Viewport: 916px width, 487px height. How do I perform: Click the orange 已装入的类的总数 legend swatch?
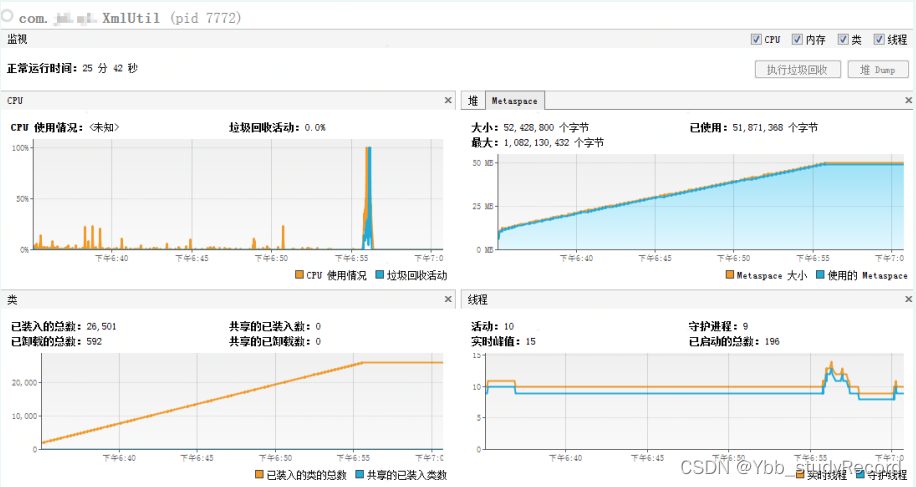point(259,474)
